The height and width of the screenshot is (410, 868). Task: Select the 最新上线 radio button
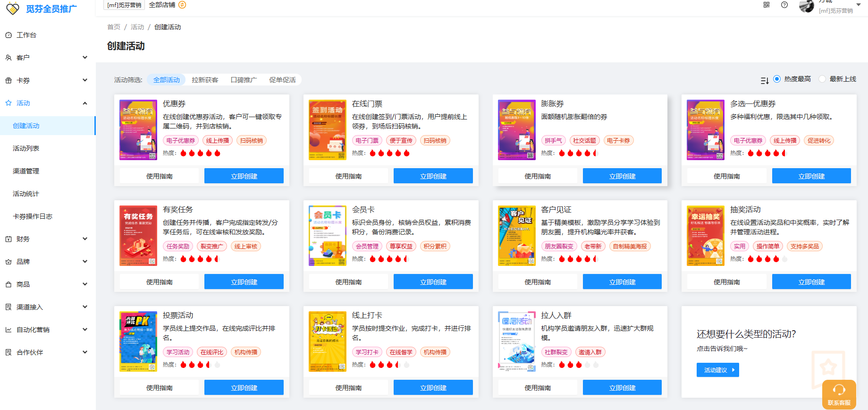(822, 79)
